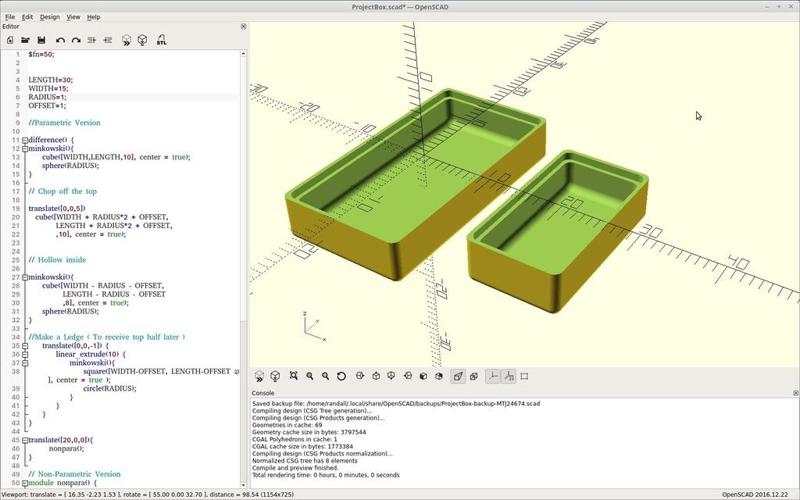This screenshot has width=800, height=500.
Task: Toggle Show Axes button in viewport toolbar
Action: 492,377
